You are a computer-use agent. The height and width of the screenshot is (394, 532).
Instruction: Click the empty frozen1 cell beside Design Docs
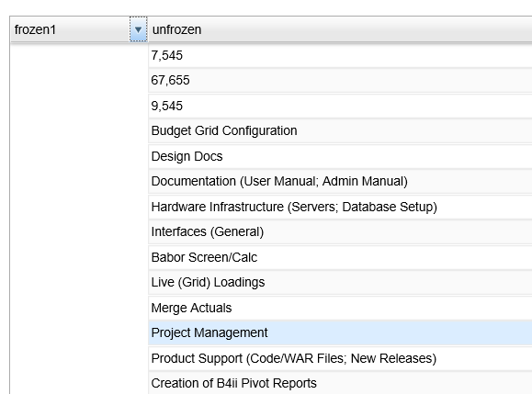click(x=79, y=157)
